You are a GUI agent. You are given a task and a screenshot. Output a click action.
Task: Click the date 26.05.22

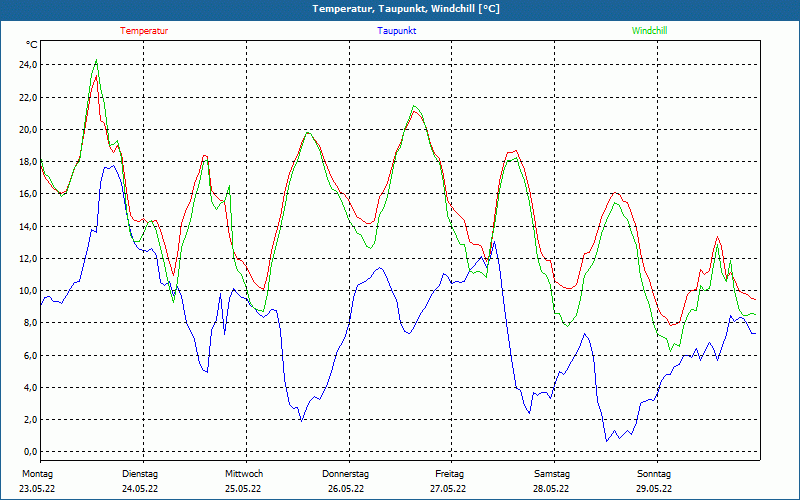[x=346, y=489]
